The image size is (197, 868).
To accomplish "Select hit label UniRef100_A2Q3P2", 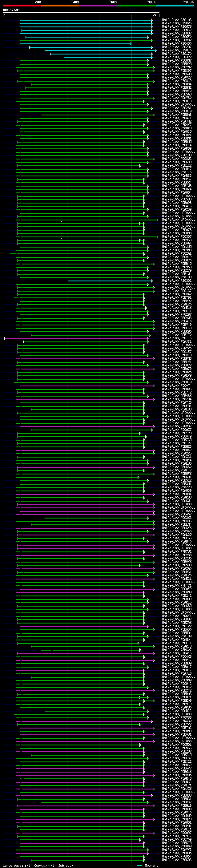I will click(177, 57).
